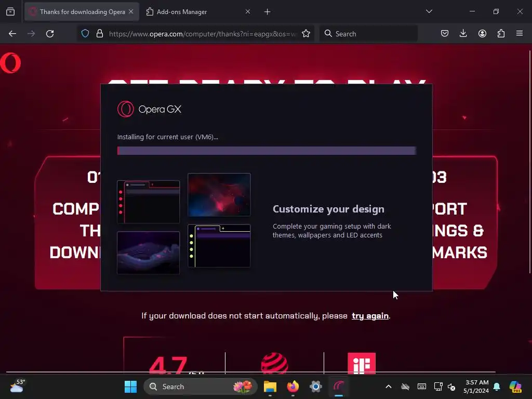Image resolution: width=532 pixels, height=399 pixels.
Task: Click the iF design award logo
Action: point(362,363)
